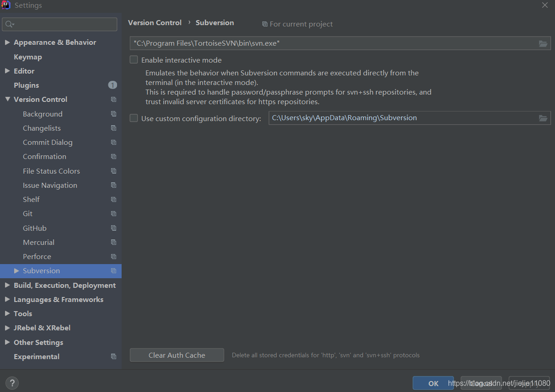Click the project-level icon beside File Status Colors
The height and width of the screenshot is (392, 555).
113,171
